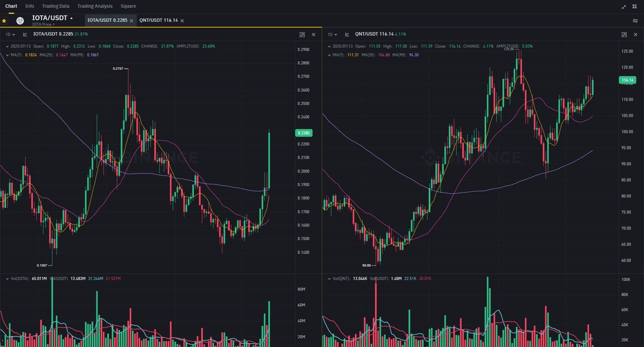Open the 1D interval dropdown on QNT chart
Viewport: 644px width, 347px height.
tap(332, 34)
